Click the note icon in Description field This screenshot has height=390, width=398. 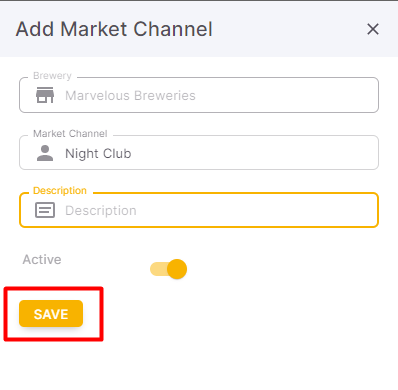(45, 210)
